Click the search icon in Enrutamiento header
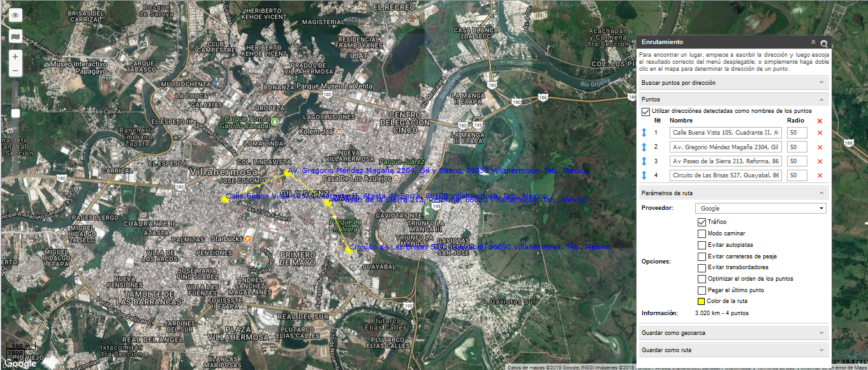Screen dimensions: 868x370 pyautogui.click(x=824, y=43)
